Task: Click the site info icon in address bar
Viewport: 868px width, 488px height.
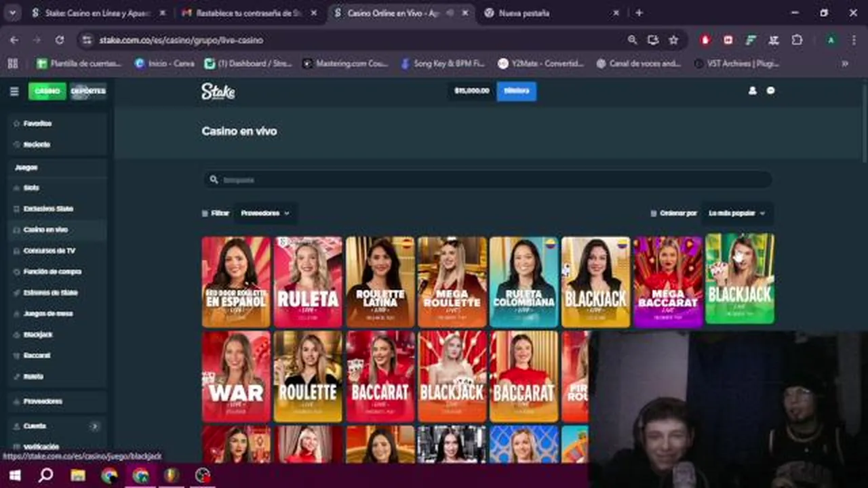Action: (x=86, y=40)
